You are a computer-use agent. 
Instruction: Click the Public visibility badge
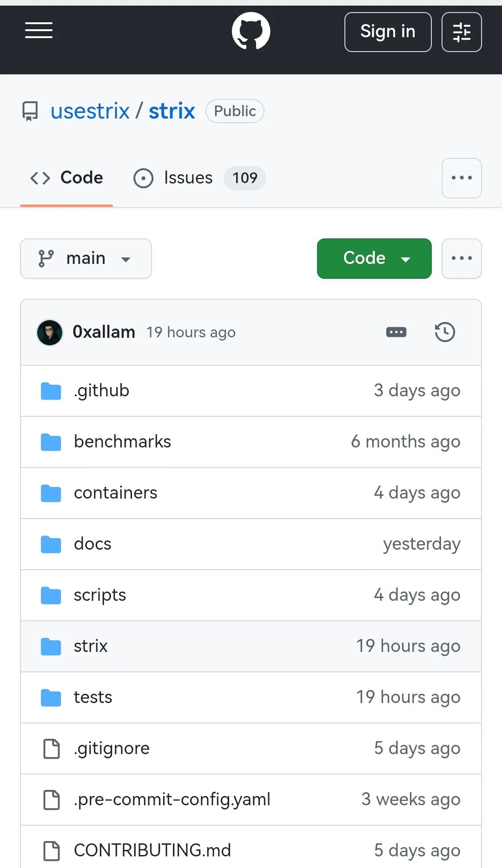[235, 111]
